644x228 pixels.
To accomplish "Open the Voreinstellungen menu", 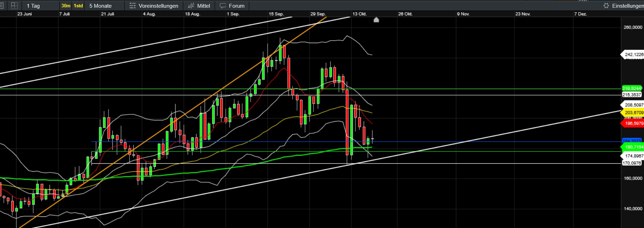I will pyautogui.click(x=158, y=6).
